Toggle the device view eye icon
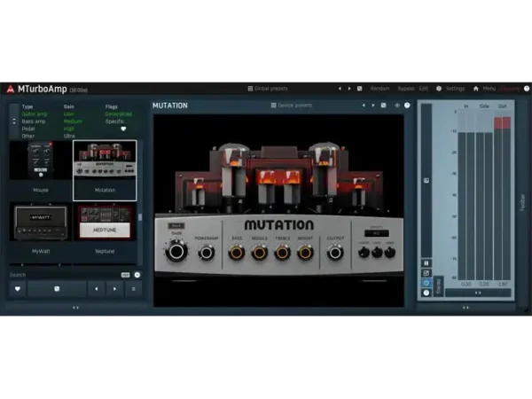This screenshot has height=399, width=532. coord(397,106)
